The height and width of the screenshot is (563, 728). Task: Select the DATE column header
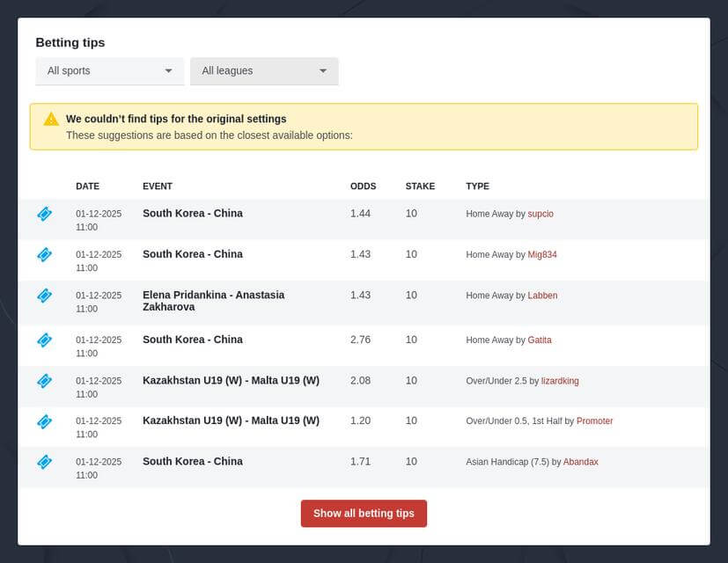pyautogui.click(x=87, y=186)
